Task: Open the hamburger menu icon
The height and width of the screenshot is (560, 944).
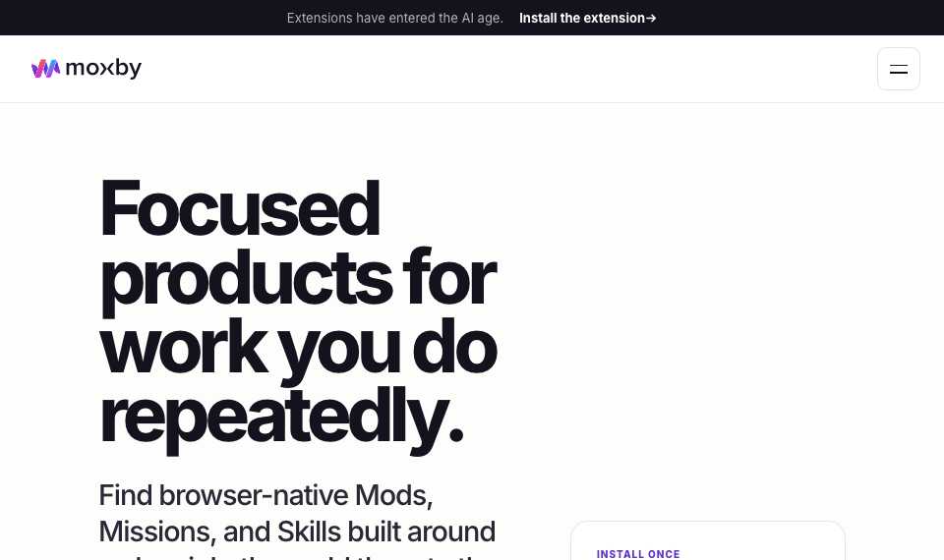Action: pyautogui.click(x=898, y=69)
